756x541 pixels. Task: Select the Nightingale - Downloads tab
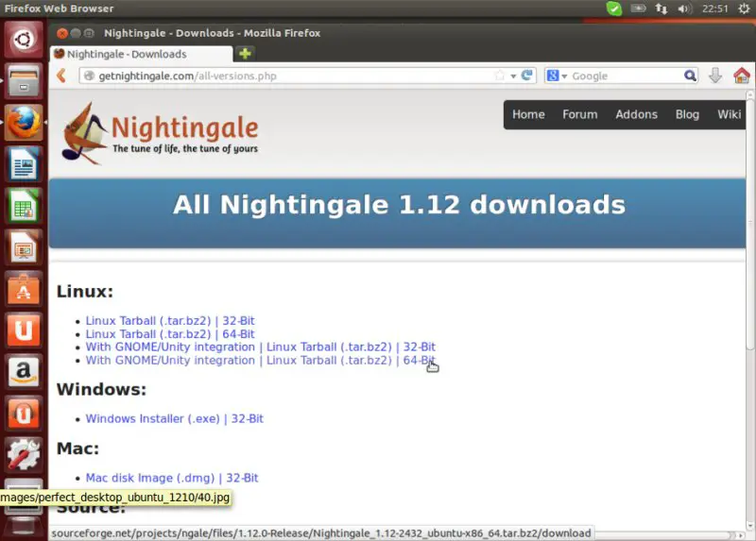pyautogui.click(x=141, y=54)
